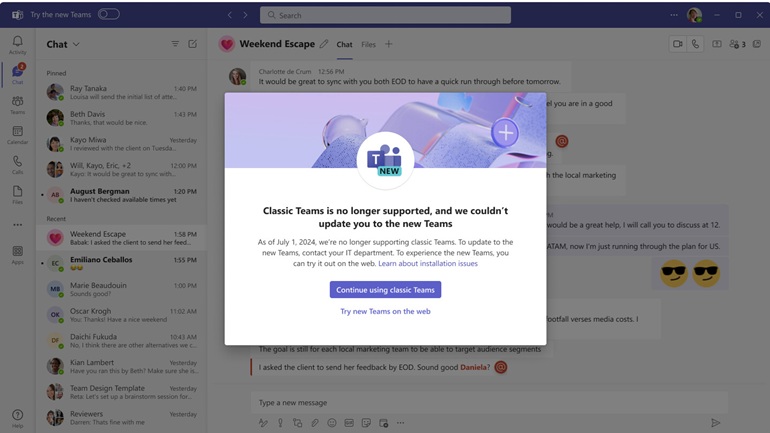This screenshot has height=433, width=770.
Task: Start a video call with camera icon
Action: coord(678,44)
